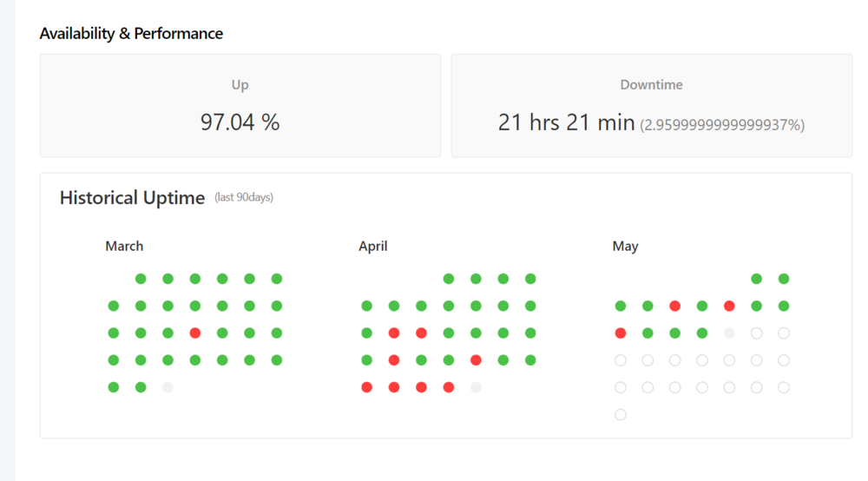Viewport: 868px width, 481px height.
Task: Click the gray dot ending March's calendar
Action: [x=168, y=387]
